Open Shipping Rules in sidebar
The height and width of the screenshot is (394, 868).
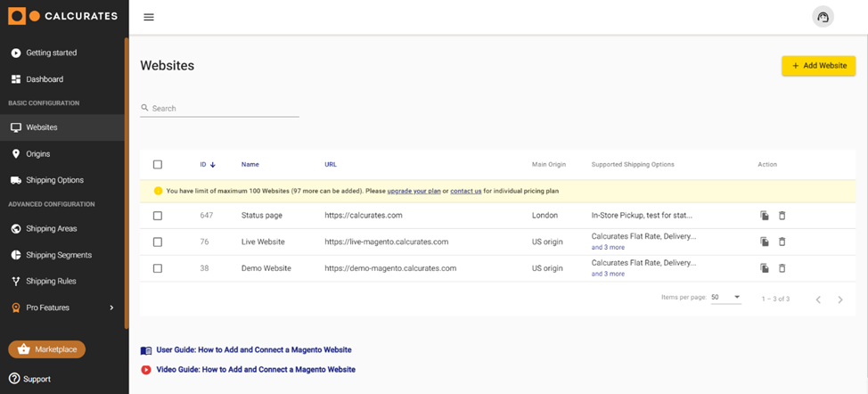(62, 281)
